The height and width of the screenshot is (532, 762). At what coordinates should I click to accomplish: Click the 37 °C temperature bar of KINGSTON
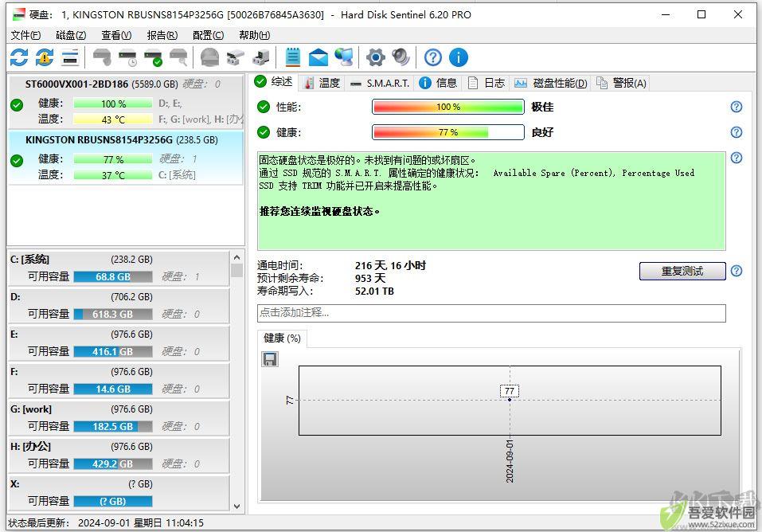pyautogui.click(x=113, y=174)
